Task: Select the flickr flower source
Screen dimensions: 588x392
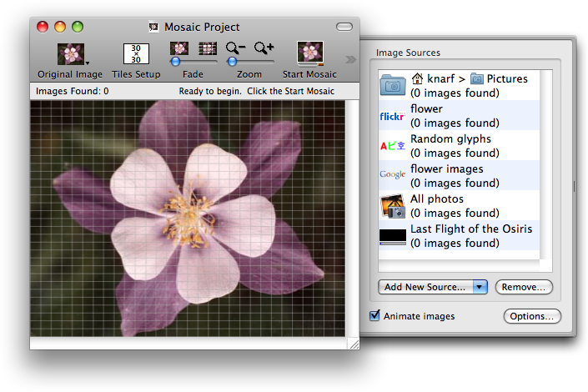Action: point(459,116)
